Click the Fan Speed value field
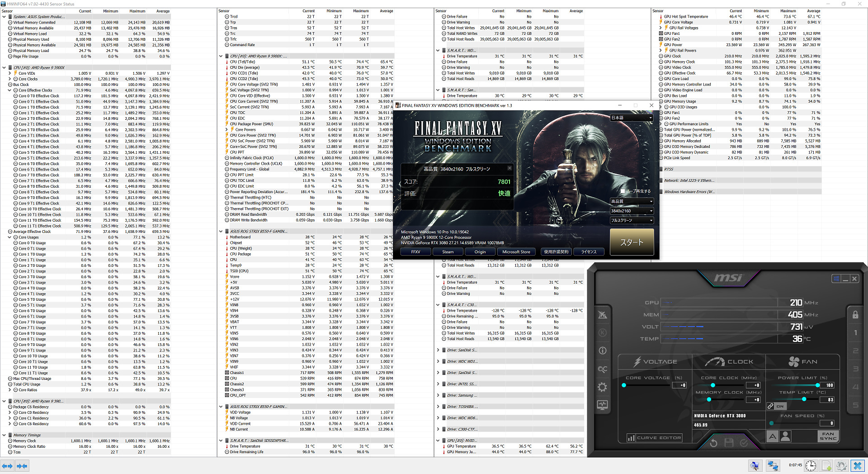This screenshot has height=474, width=868. (828, 423)
